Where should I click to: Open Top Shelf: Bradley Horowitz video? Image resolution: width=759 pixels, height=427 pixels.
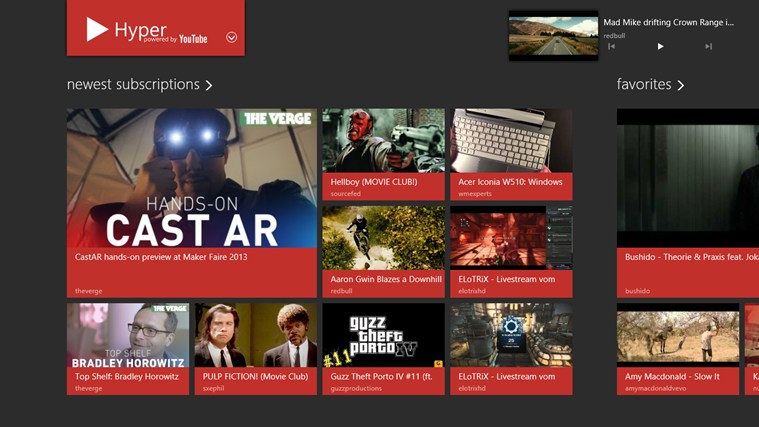pos(128,349)
